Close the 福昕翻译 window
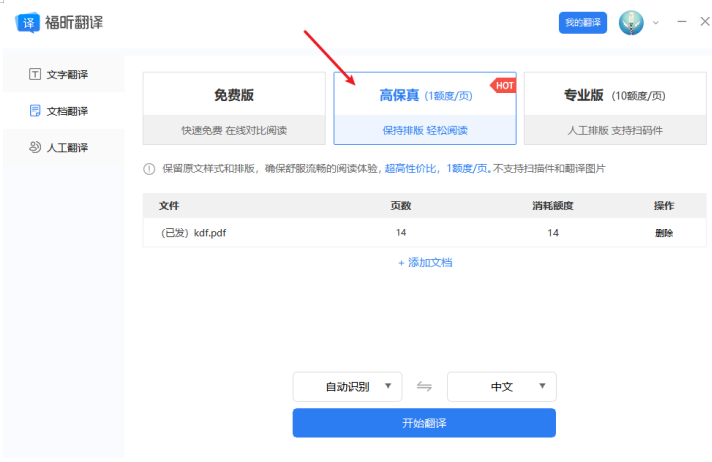The height and width of the screenshot is (462, 712). 705,22
